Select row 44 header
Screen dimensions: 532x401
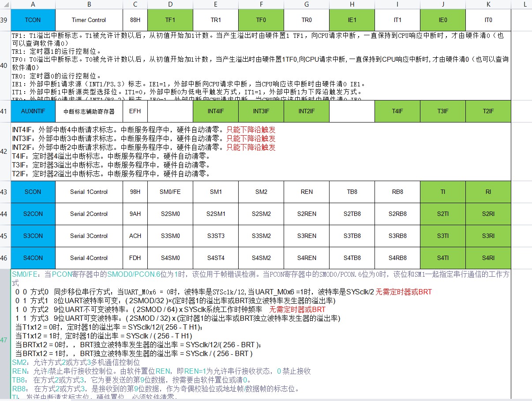coord(5,214)
